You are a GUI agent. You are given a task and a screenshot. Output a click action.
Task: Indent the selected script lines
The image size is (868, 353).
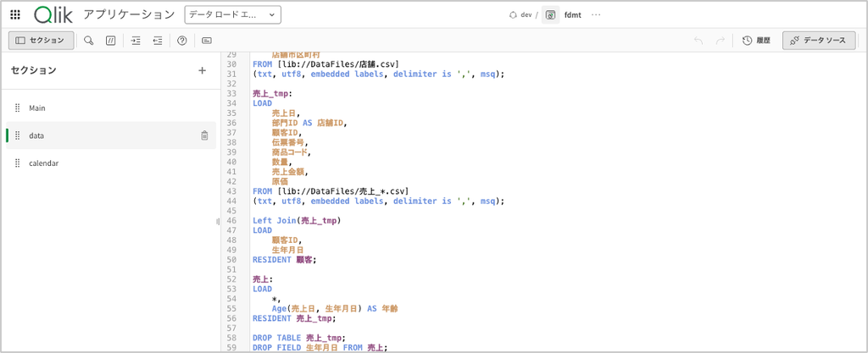pyautogui.click(x=136, y=41)
